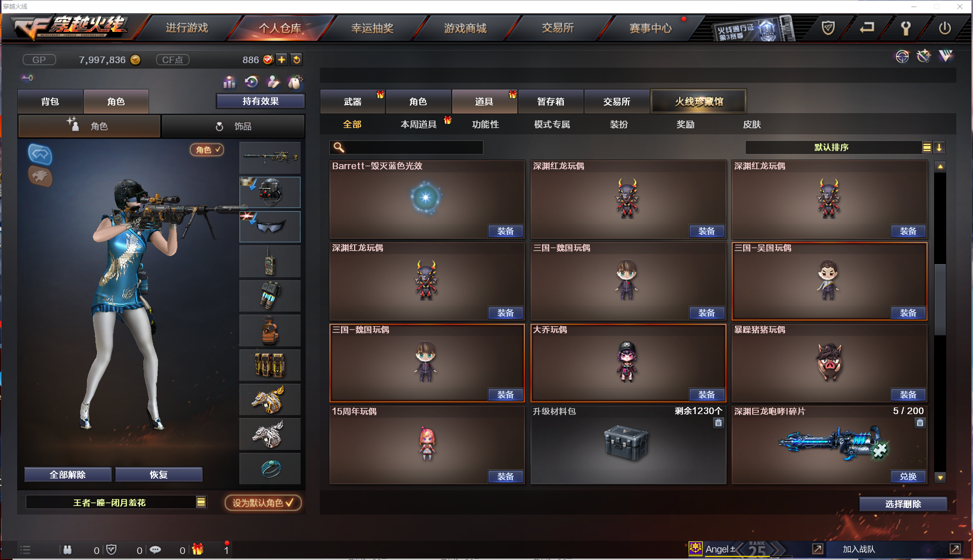Refresh CF points balance icon
The width and height of the screenshot is (973, 560).
297,60
